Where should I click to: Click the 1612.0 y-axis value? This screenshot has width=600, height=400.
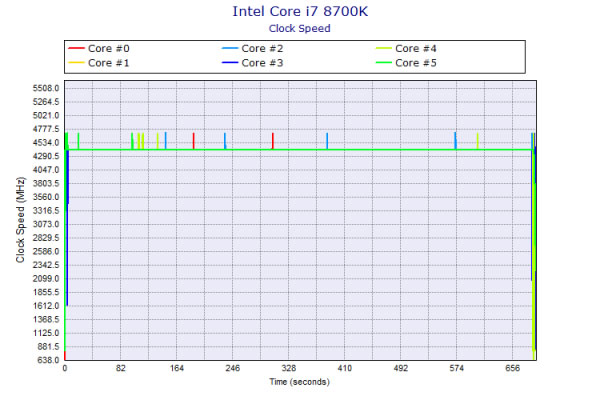click(46, 306)
